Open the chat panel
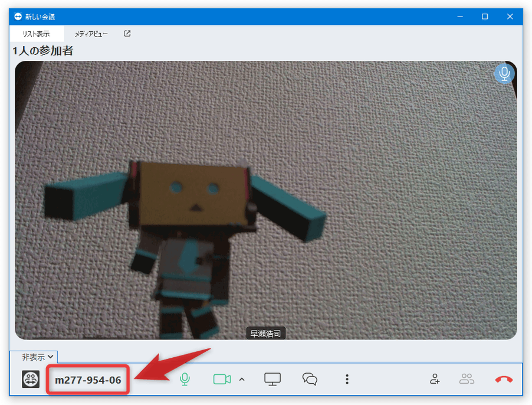Image resolution: width=532 pixels, height=405 pixels. click(310, 379)
